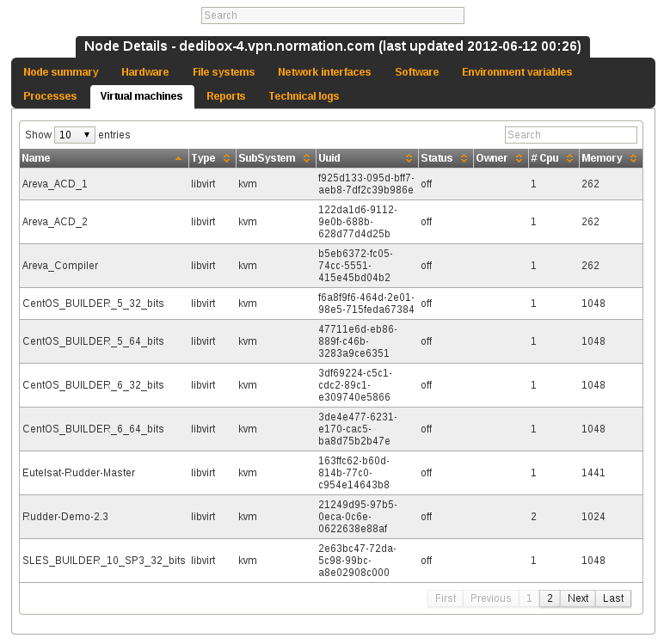Screen dimensions: 670x644
Task: Select the Virtual machines tab
Action: [141, 96]
